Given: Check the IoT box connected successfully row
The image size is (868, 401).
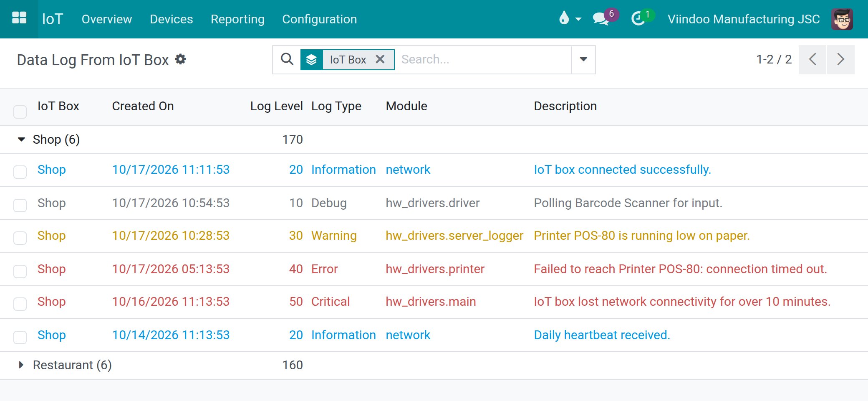Looking at the screenshot, I should pos(20,172).
